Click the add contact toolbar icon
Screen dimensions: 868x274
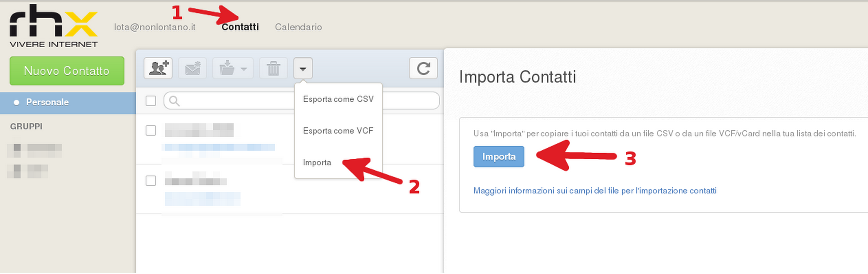point(158,68)
